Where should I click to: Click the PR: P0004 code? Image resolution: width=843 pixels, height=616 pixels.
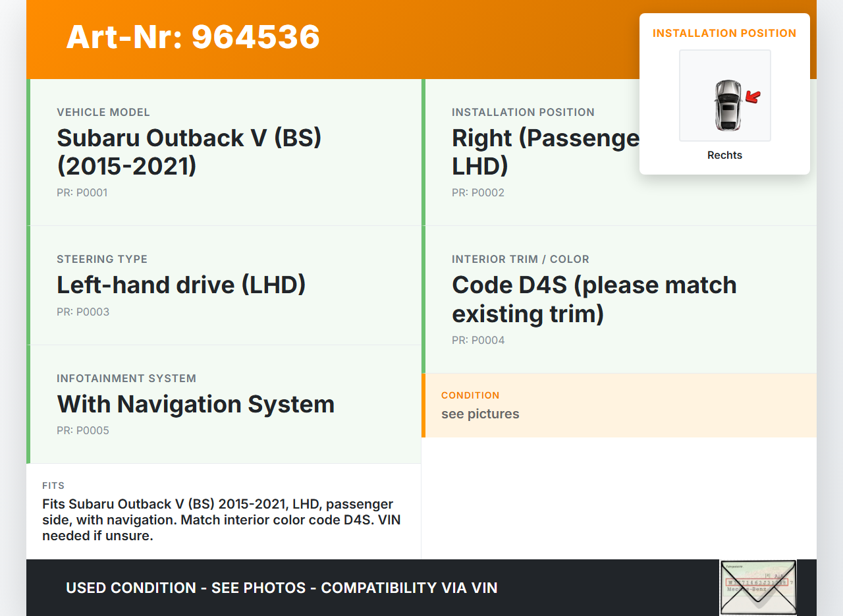tap(478, 341)
